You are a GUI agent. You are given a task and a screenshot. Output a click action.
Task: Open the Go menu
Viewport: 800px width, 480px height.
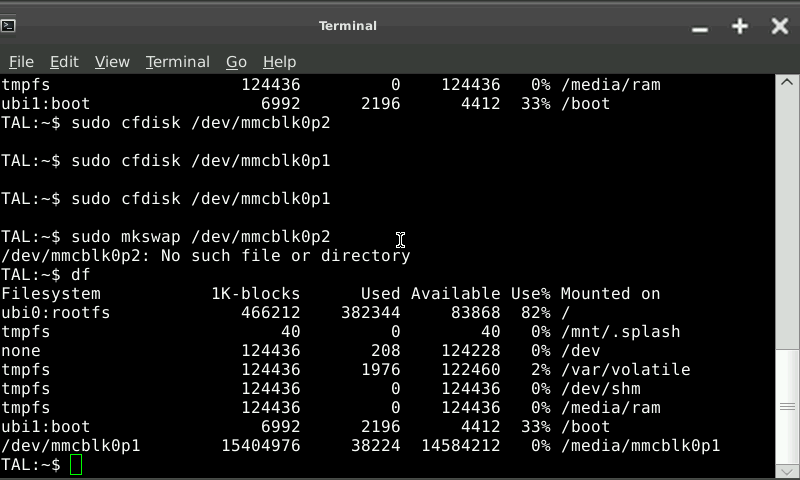(x=236, y=62)
